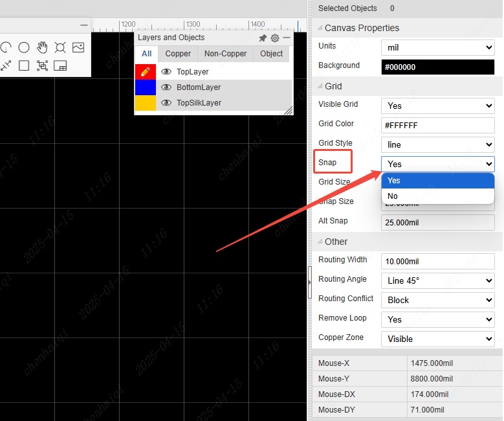
Task: Open the Grid Style dropdown
Action: pos(437,144)
